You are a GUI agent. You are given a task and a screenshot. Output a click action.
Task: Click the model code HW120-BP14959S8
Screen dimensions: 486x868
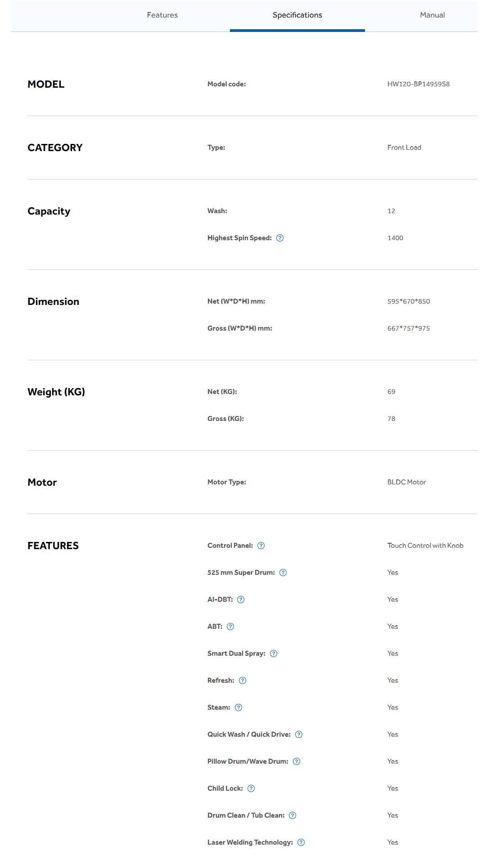pyautogui.click(x=418, y=84)
